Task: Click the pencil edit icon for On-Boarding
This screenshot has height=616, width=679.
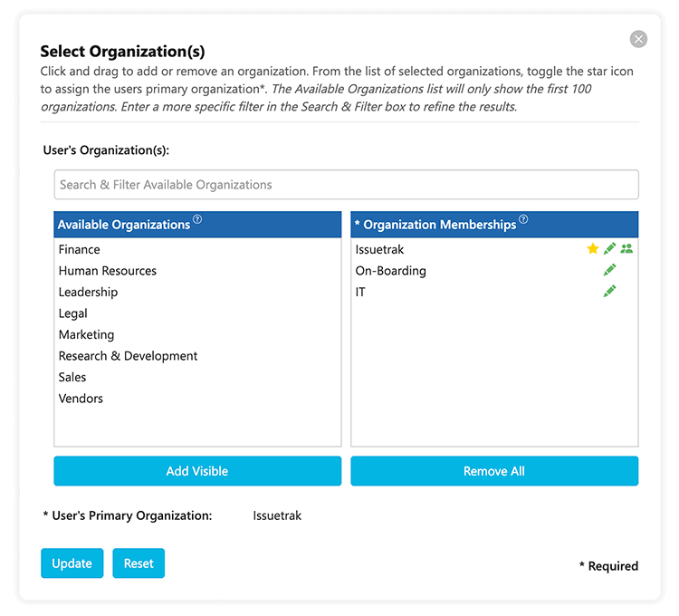Action: pos(609,270)
